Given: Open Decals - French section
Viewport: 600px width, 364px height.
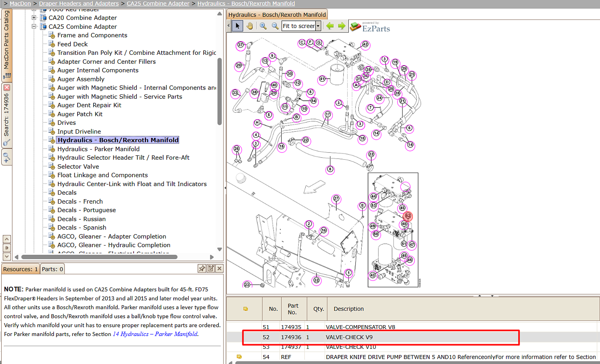Looking at the screenshot, I should pyautogui.click(x=80, y=202).
